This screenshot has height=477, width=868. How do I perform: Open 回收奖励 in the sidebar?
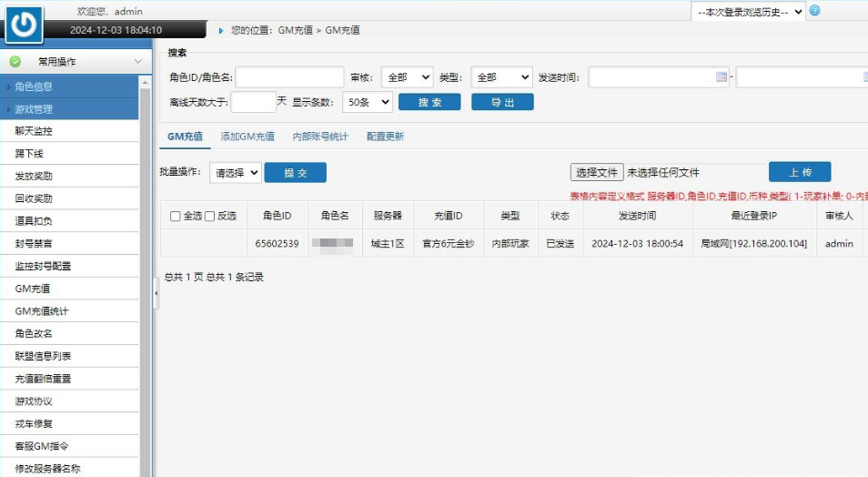tap(69, 198)
